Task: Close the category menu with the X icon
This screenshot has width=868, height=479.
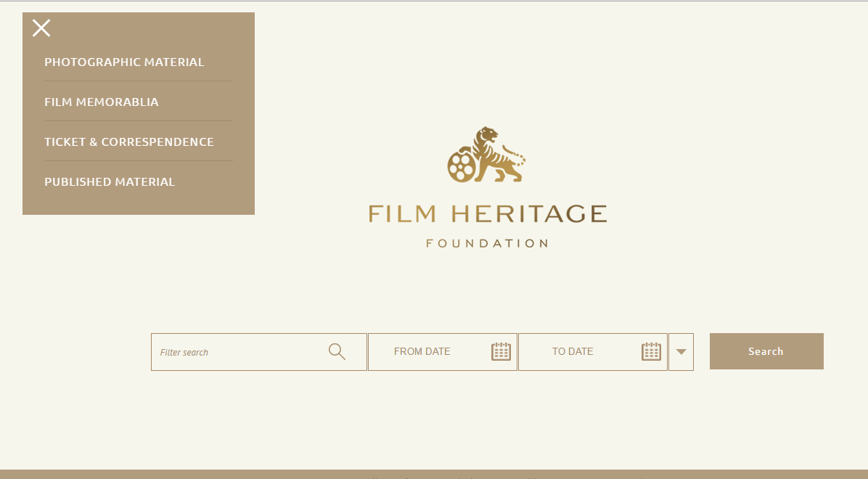Action: (41, 28)
